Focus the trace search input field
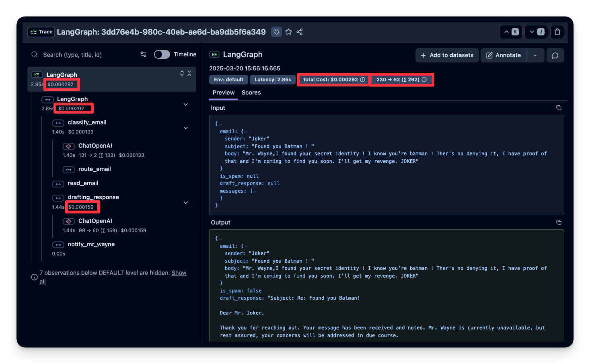The image size is (590, 364). [88, 55]
